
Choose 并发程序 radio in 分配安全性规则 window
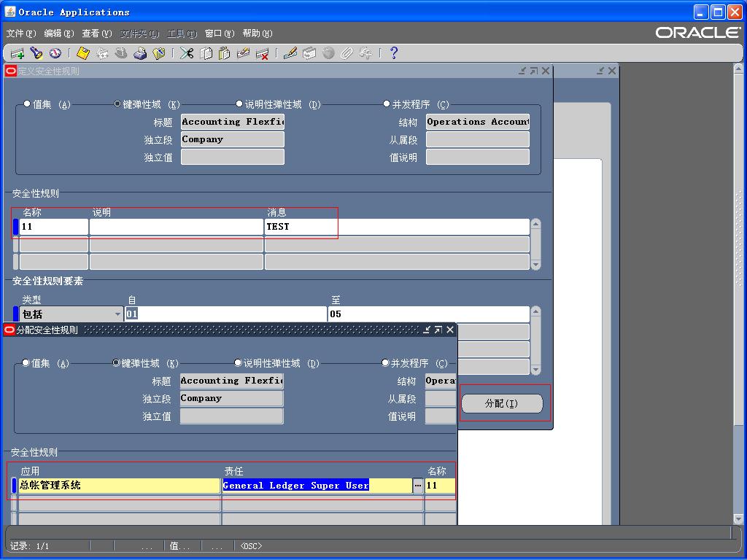tap(385, 363)
